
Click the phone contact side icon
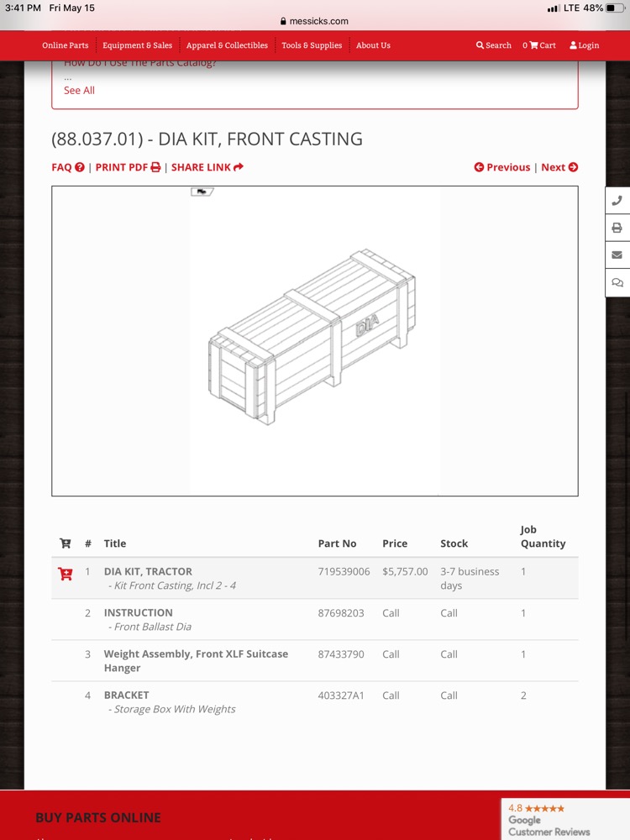tap(617, 201)
